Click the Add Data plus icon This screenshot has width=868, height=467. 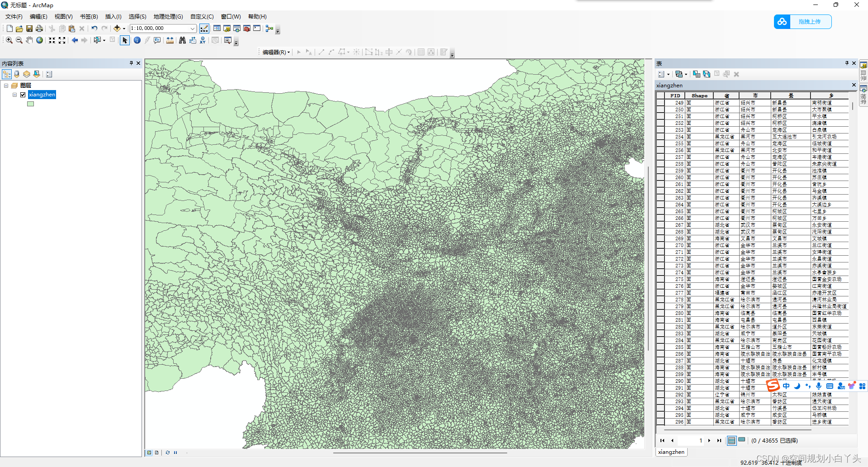tap(117, 29)
